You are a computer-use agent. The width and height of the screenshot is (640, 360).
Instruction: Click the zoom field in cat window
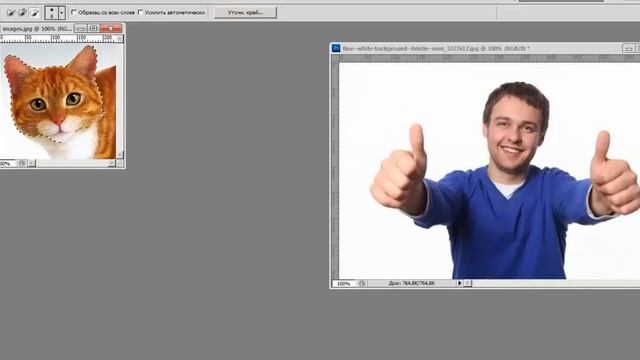point(7,163)
